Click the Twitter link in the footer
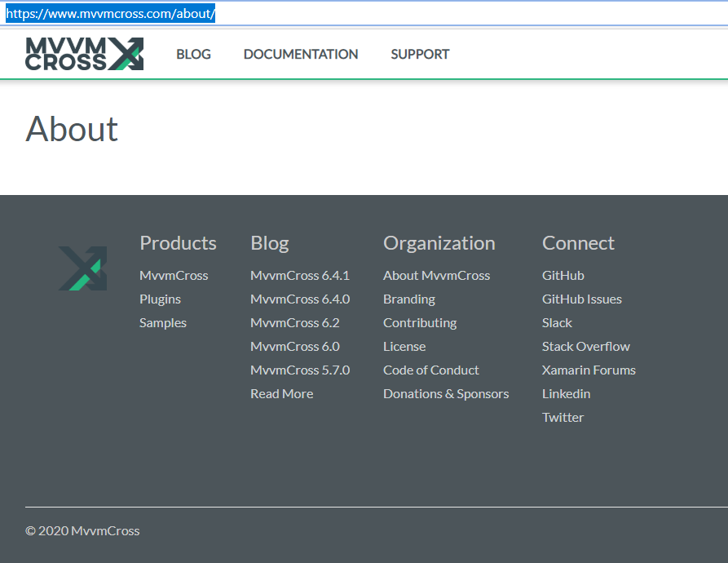 point(563,417)
